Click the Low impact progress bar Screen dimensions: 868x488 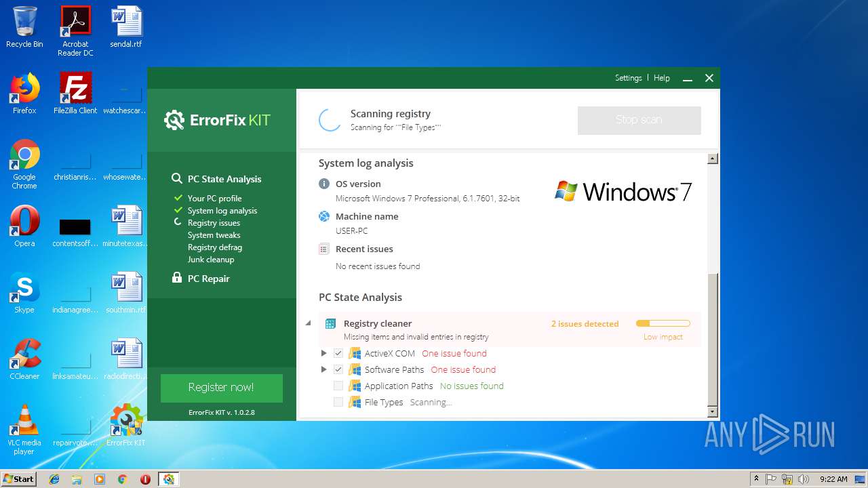[x=663, y=323]
